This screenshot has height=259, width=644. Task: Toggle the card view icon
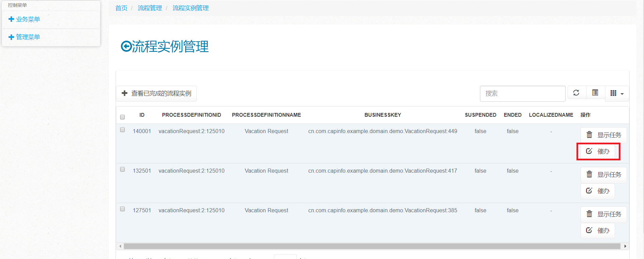point(595,93)
